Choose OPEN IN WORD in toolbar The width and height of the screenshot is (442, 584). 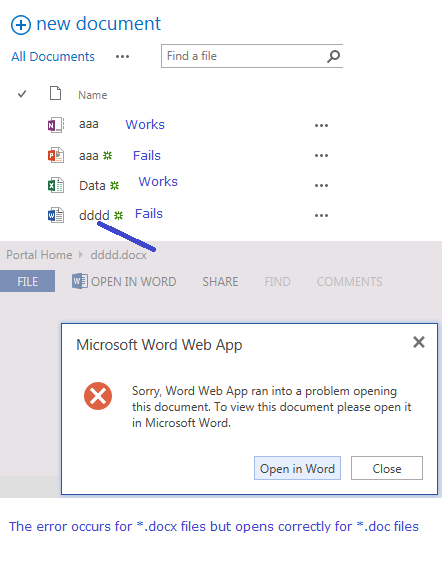pos(133,282)
